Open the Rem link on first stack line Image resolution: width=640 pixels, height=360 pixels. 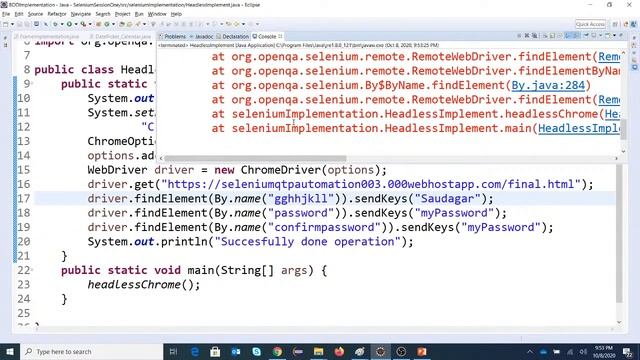tap(609, 57)
